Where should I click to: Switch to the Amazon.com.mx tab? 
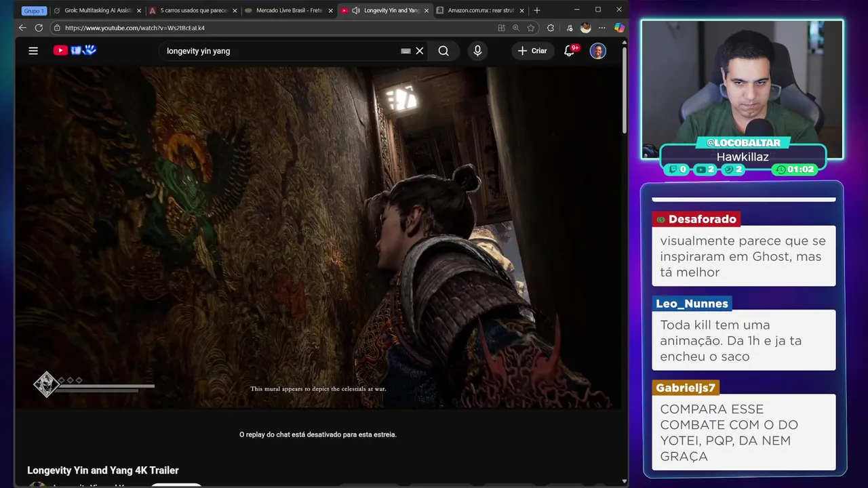coord(480,11)
